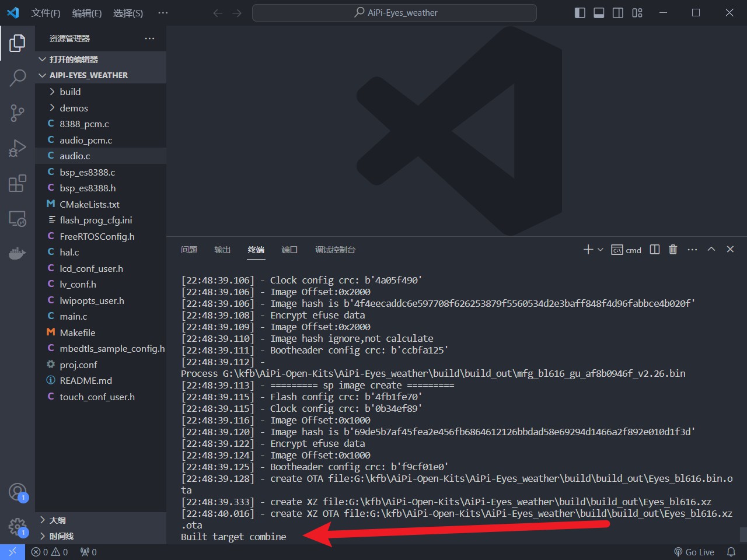Open the Remote Explorer icon

pos(18,219)
